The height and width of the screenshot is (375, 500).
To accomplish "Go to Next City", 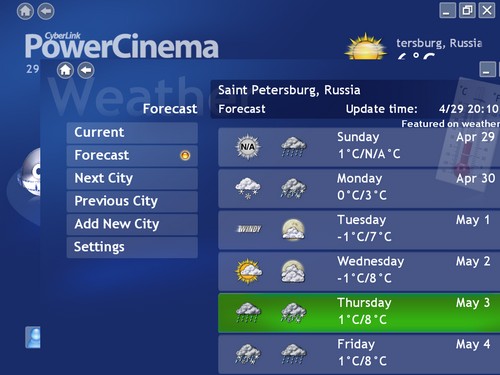I will pos(132,179).
